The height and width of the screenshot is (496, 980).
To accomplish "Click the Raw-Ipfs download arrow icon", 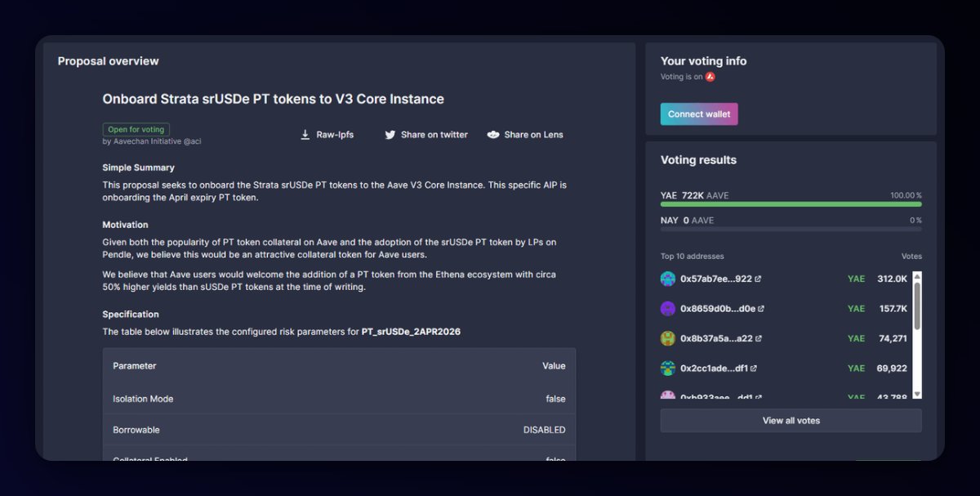I will [305, 135].
